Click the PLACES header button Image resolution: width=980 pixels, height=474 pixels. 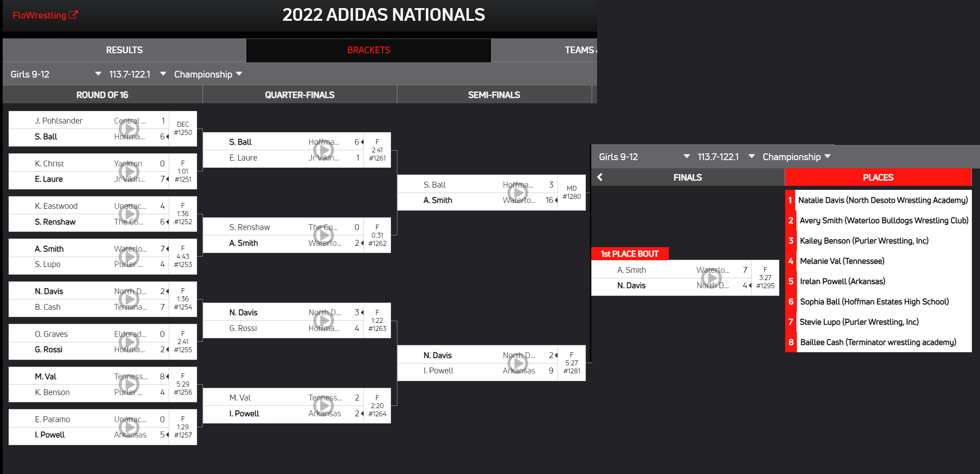878,177
